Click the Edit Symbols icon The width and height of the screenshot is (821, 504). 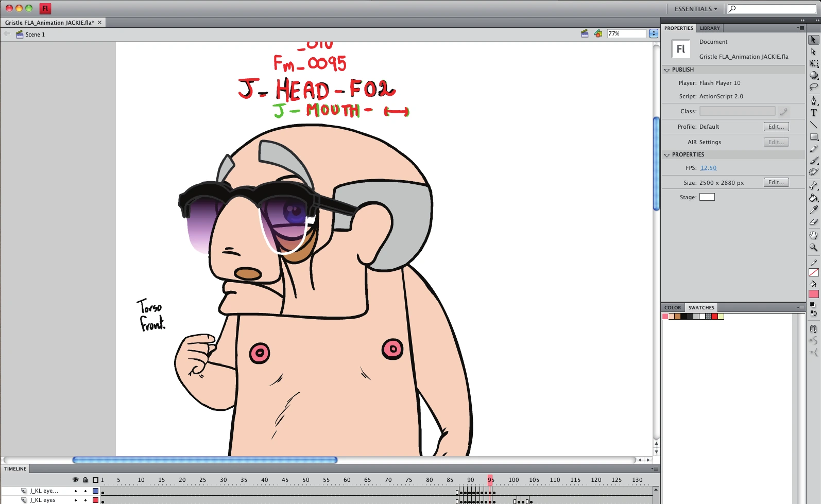[x=598, y=33]
